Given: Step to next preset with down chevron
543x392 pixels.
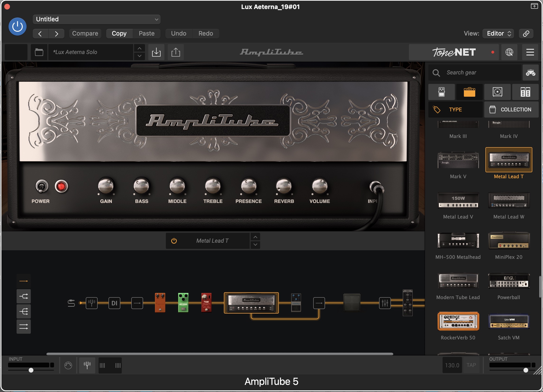Looking at the screenshot, I should (x=139, y=56).
